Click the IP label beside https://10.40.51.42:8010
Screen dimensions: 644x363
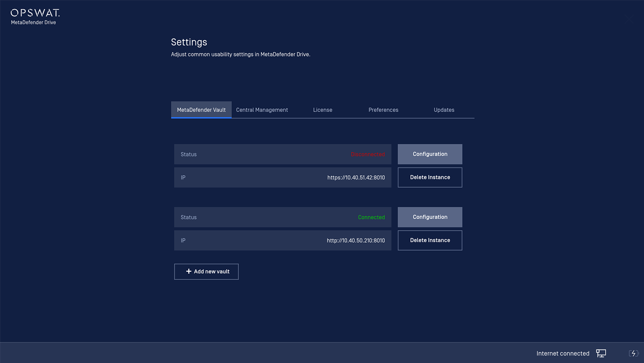coord(183,177)
